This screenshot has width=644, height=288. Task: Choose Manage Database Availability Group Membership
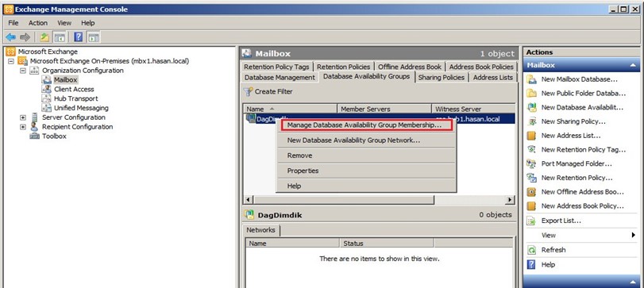(x=366, y=125)
